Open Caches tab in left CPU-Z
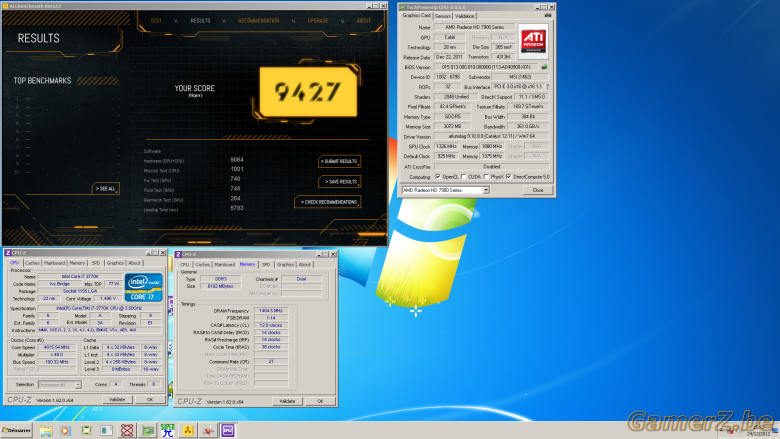This screenshot has height=439, width=780. point(32,263)
